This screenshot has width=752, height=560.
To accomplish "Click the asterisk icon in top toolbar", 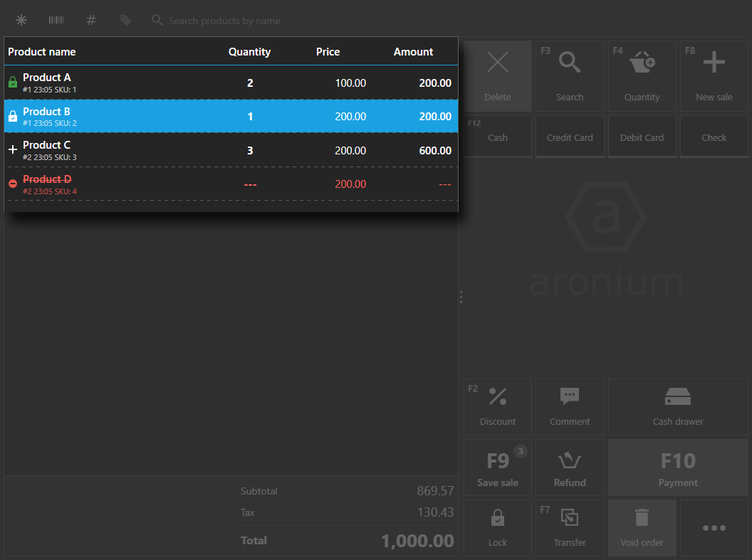I will 21,21.
